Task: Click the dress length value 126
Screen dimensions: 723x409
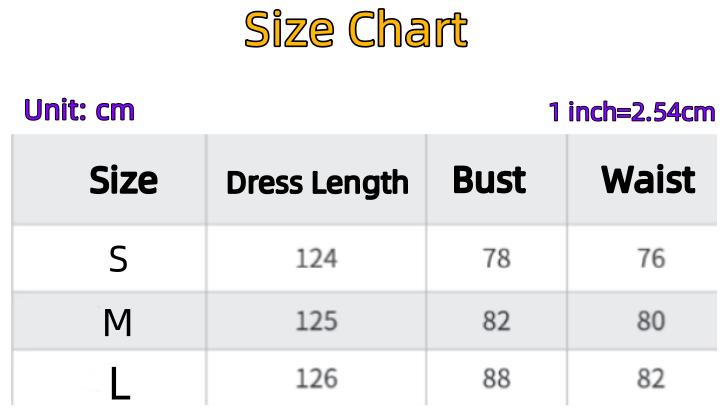Action: point(316,379)
